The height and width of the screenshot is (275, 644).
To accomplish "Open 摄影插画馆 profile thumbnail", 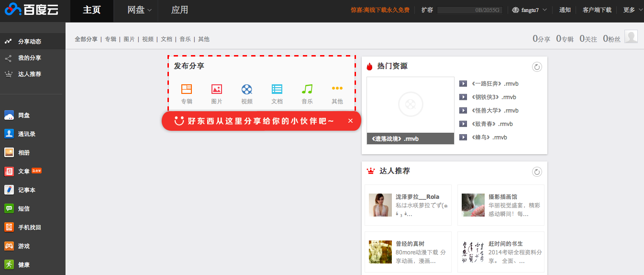I will [x=473, y=205].
